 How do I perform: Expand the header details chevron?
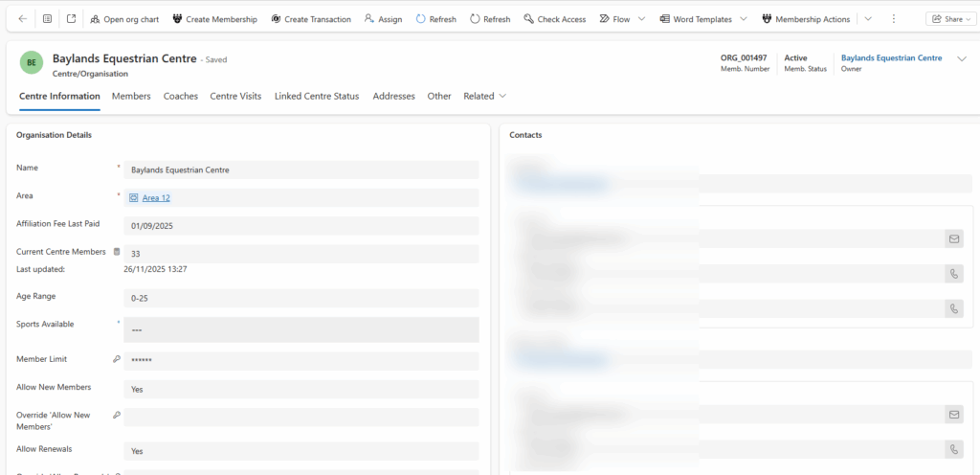click(x=962, y=59)
